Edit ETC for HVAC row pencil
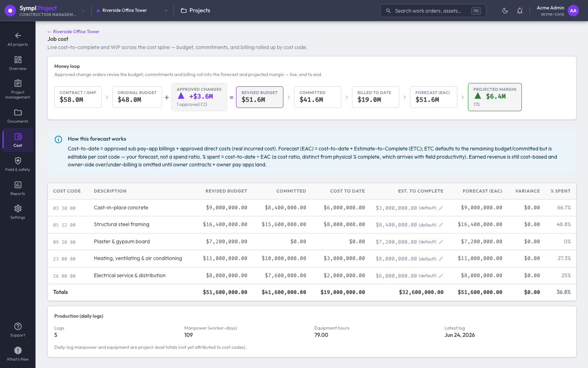588x368 pixels. [441, 259]
